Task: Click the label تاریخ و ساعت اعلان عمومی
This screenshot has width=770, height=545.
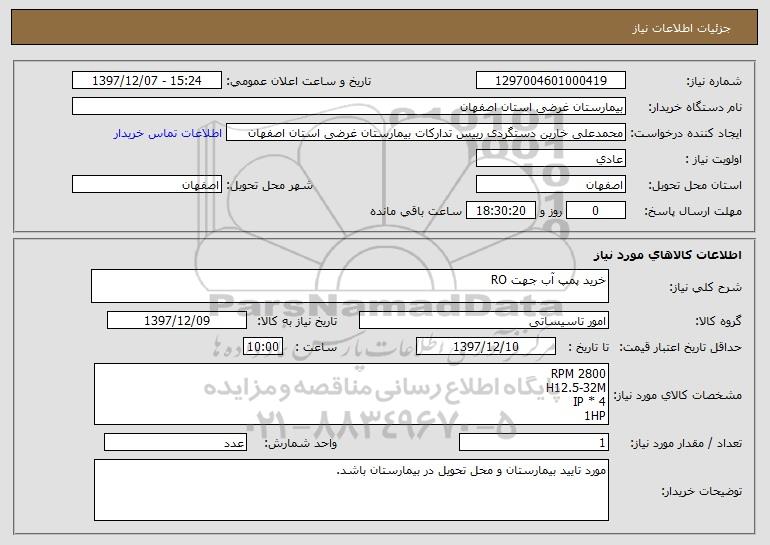Action: [x=299, y=81]
